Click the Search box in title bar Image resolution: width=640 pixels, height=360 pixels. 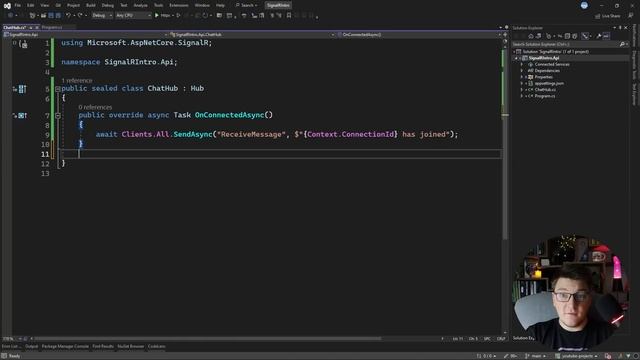tap(247, 5)
